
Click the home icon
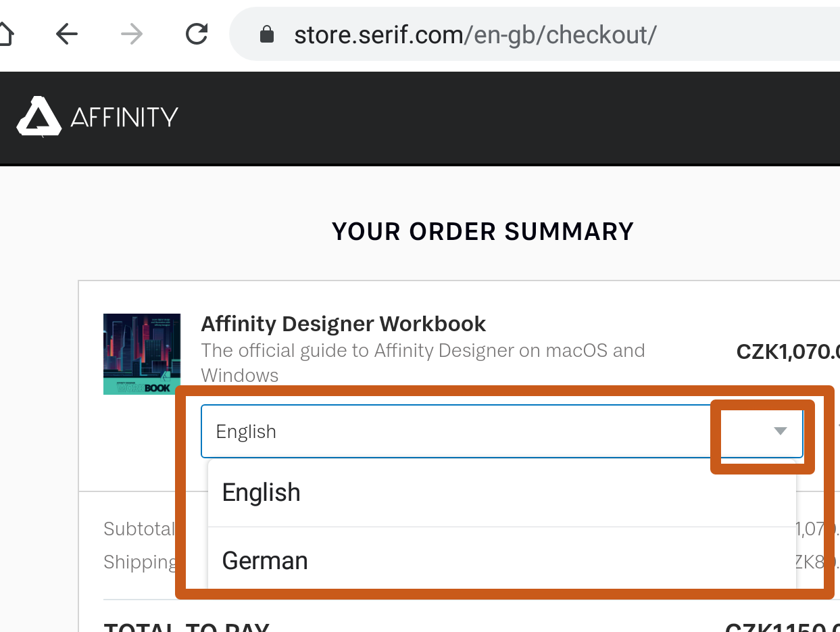5,34
